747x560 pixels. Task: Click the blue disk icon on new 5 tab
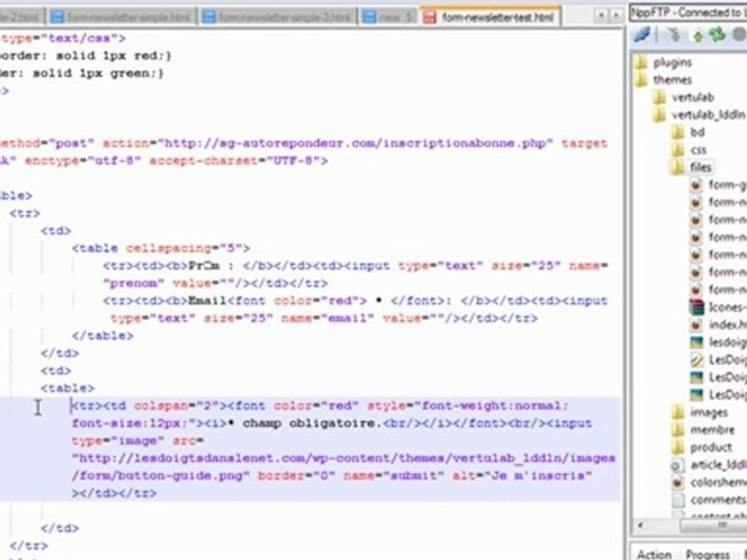pyautogui.click(x=369, y=18)
